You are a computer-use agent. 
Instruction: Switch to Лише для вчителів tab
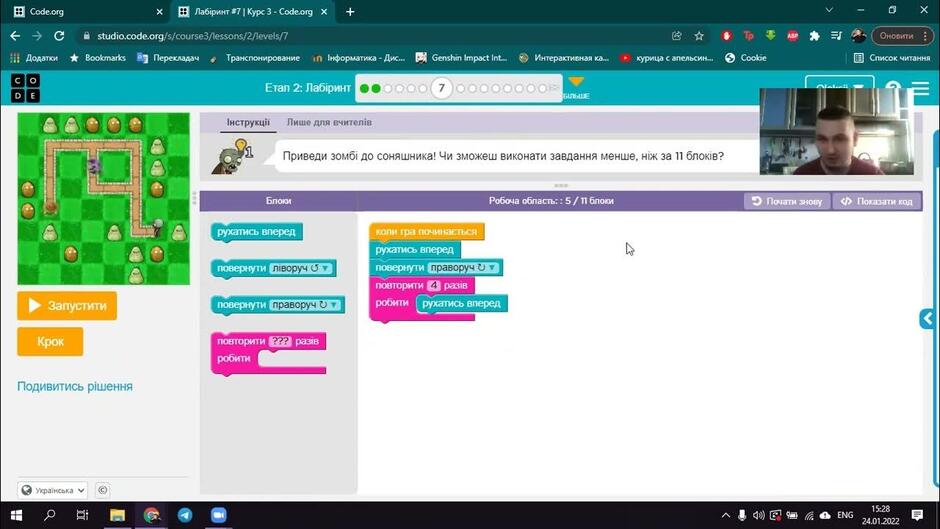click(329, 122)
